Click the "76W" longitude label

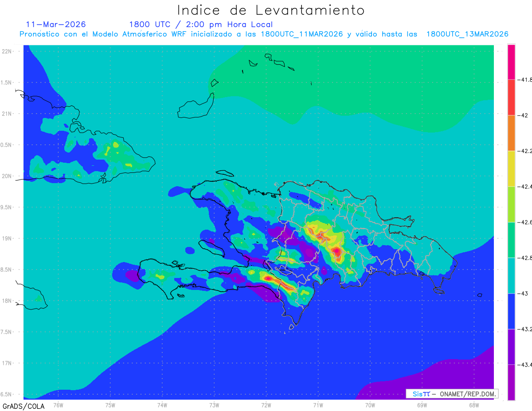[x=58, y=405]
